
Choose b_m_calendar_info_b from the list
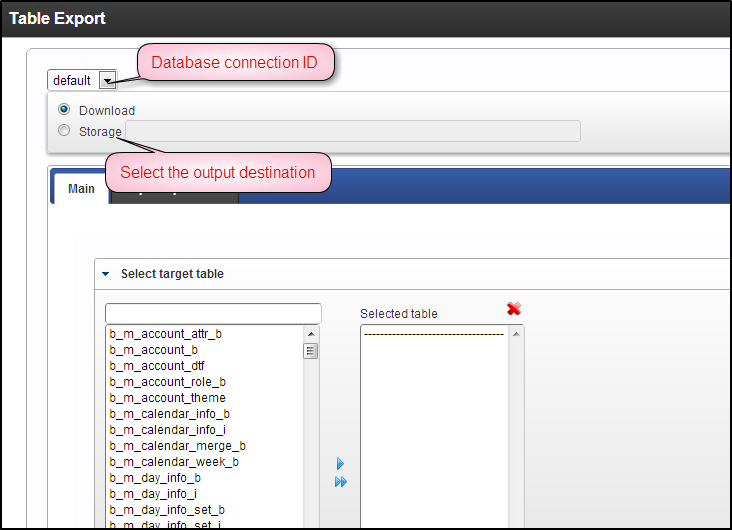tap(170, 414)
